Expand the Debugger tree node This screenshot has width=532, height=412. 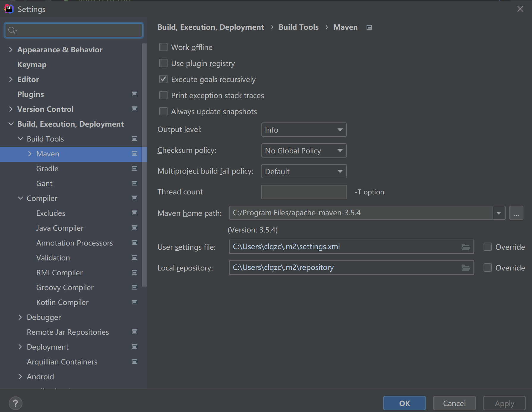[x=20, y=317]
